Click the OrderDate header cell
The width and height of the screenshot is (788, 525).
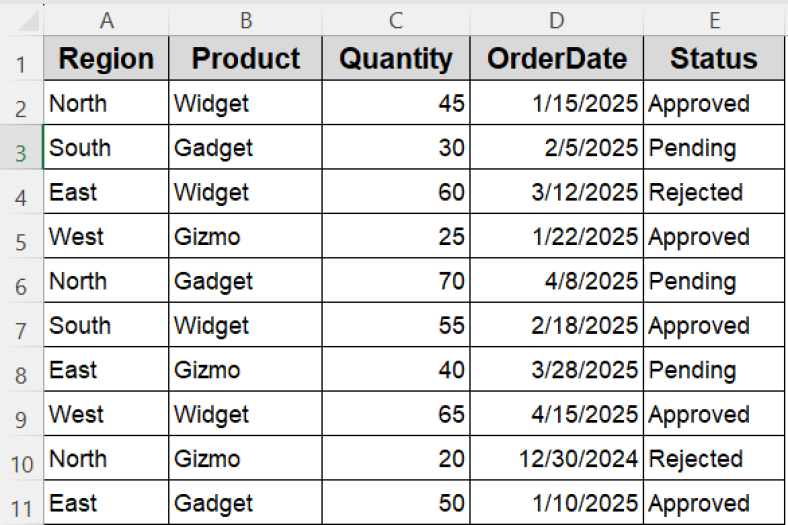click(556, 59)
